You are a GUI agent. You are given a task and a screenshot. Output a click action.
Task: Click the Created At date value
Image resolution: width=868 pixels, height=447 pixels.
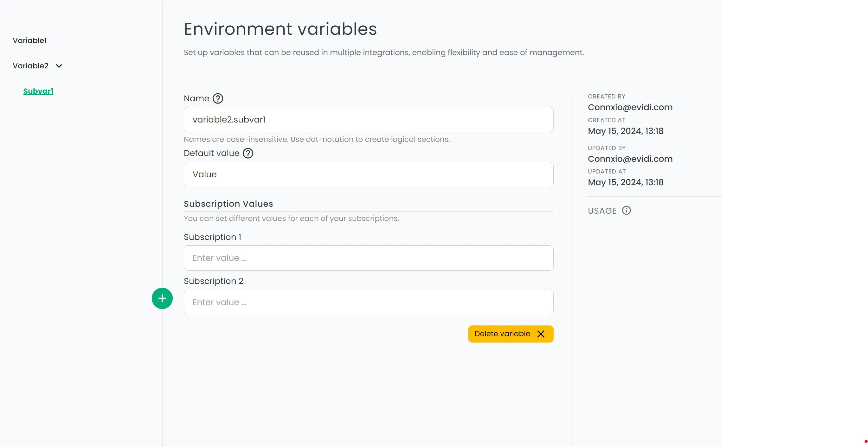pyautogui.click(x=625, y=131)
